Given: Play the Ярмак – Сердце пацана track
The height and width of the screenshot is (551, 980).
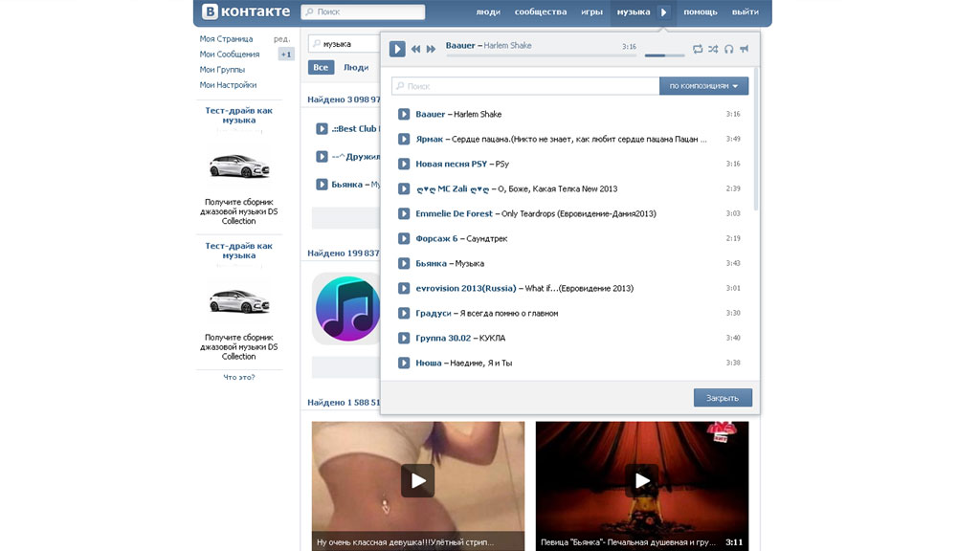Looking at the screenshot, I should [x=404, y=140].
